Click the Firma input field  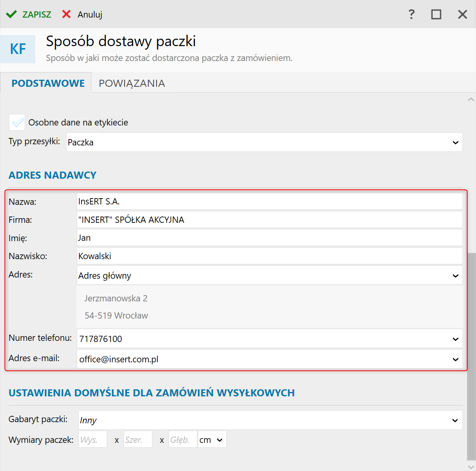(270, 220)
